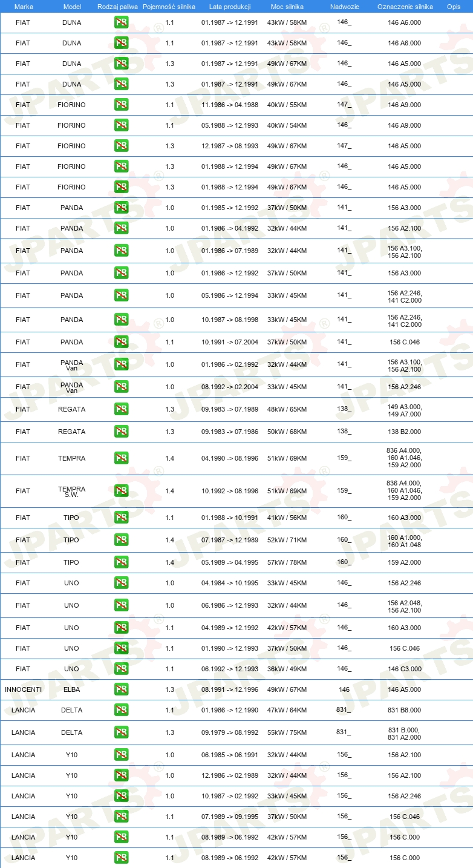
Task: Click the Moc silnika column header
Action: pyautogui.click(x=287, y=7)
